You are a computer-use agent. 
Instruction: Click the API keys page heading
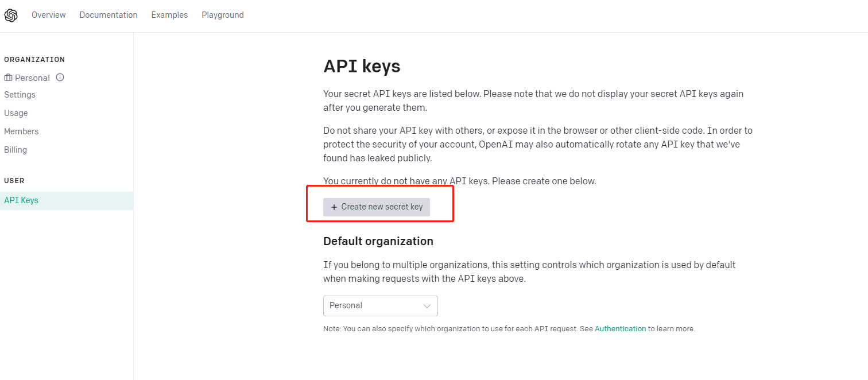[362, 67]
